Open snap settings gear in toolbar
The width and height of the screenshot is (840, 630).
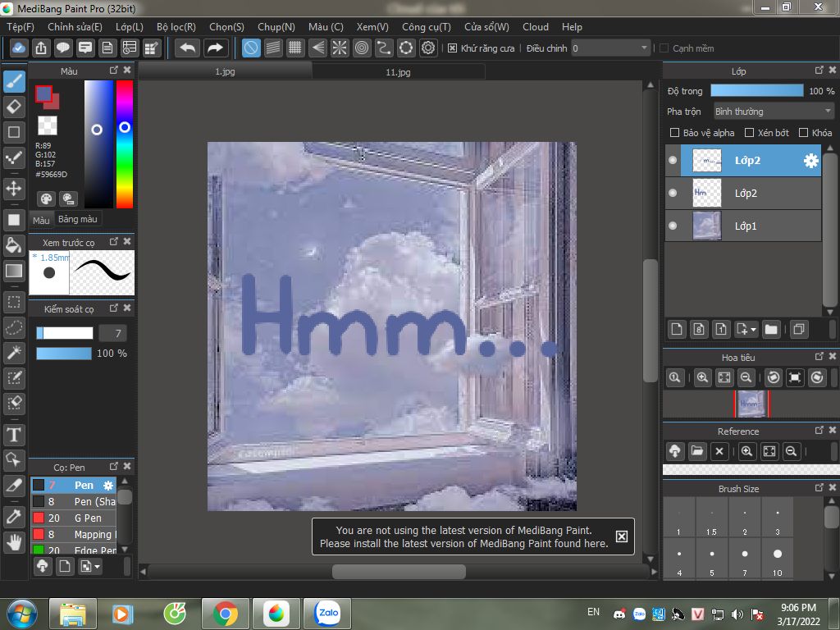pyautogui.click(x=428, y=48)
